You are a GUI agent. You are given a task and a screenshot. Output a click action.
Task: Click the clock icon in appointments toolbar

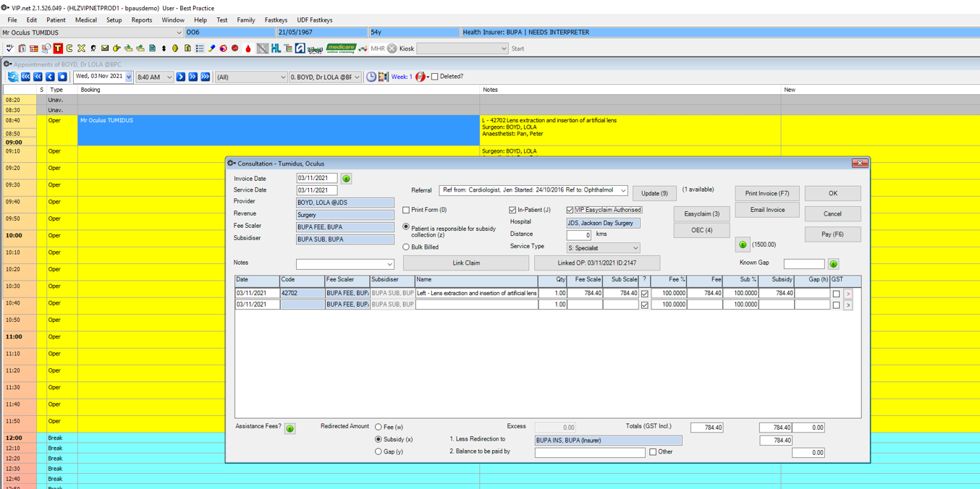(371, 77)
